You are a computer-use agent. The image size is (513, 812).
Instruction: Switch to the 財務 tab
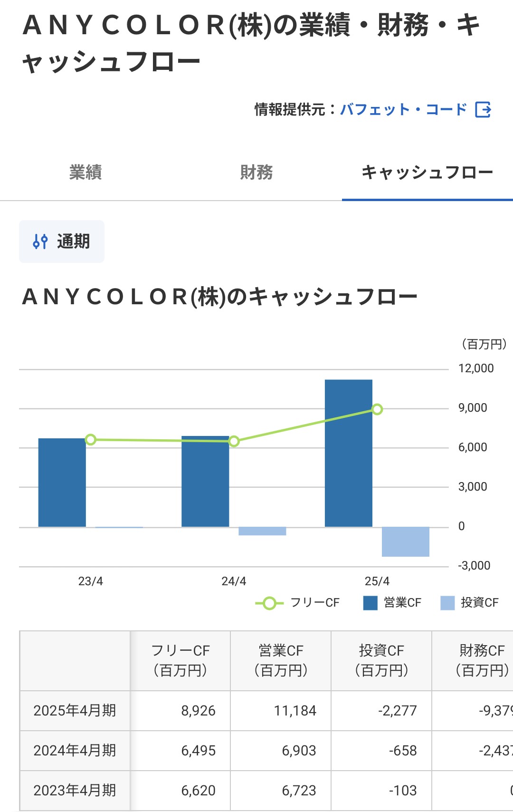[x=256, y=172]
